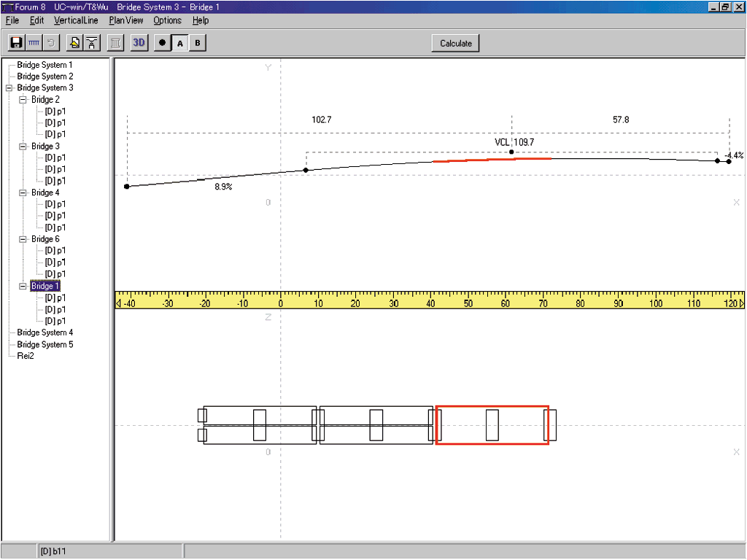Collapse the Bridge System 3 tree node
747x560 pixels.
tap(9, 87)
